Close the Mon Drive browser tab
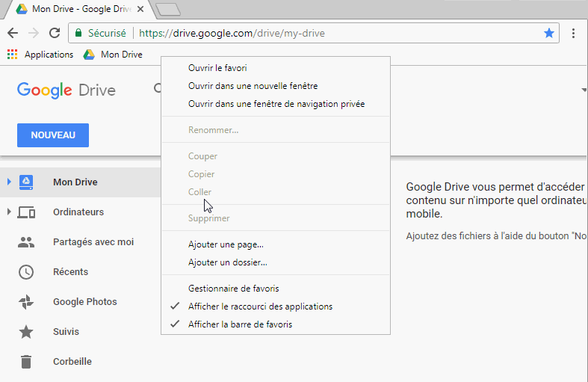This screenshot has width=588, height=382. click(140, 9)
